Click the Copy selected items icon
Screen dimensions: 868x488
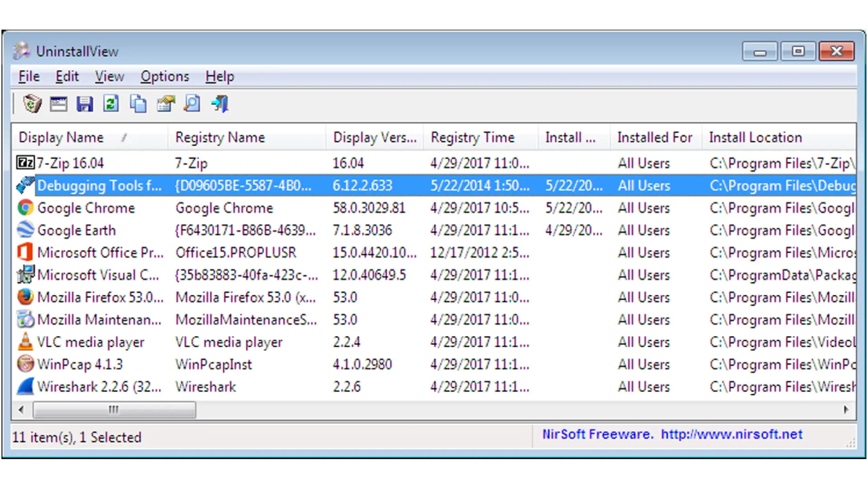[138, 104]
